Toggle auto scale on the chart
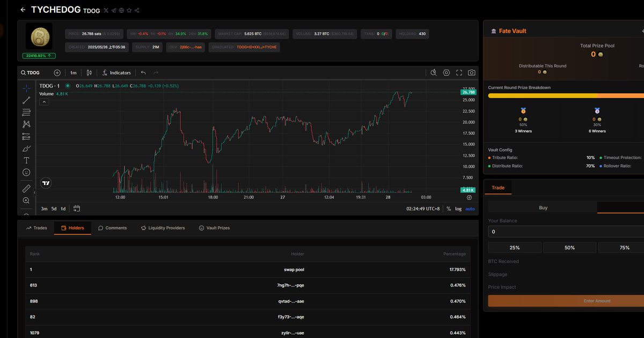The image size is (644, 338). (x=470, y=209)
